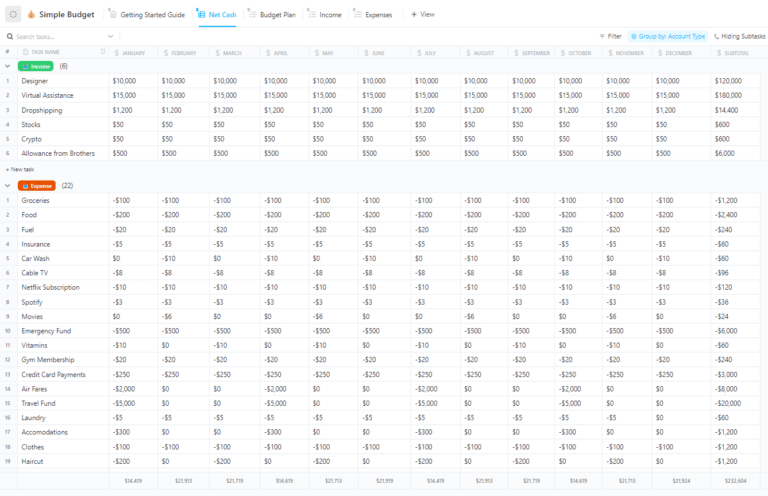Click the dollar icon in the Subtotal column header

(x=719, y=53)
